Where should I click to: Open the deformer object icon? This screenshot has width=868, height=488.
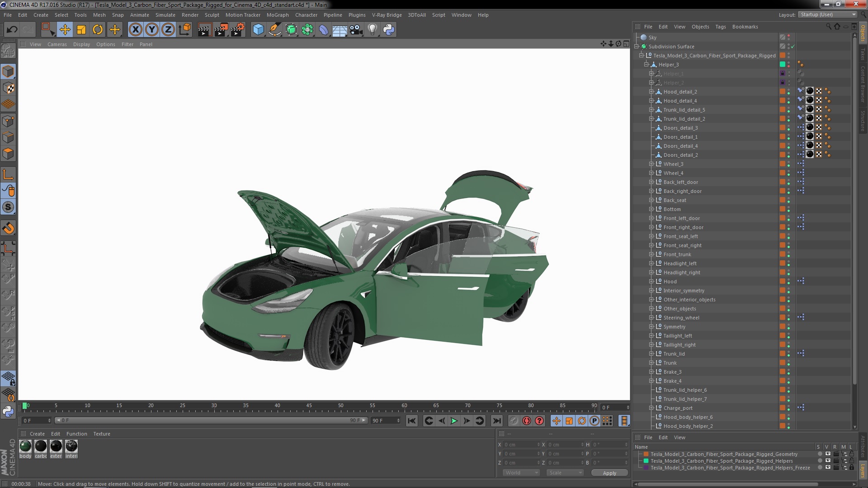[324, 30]
